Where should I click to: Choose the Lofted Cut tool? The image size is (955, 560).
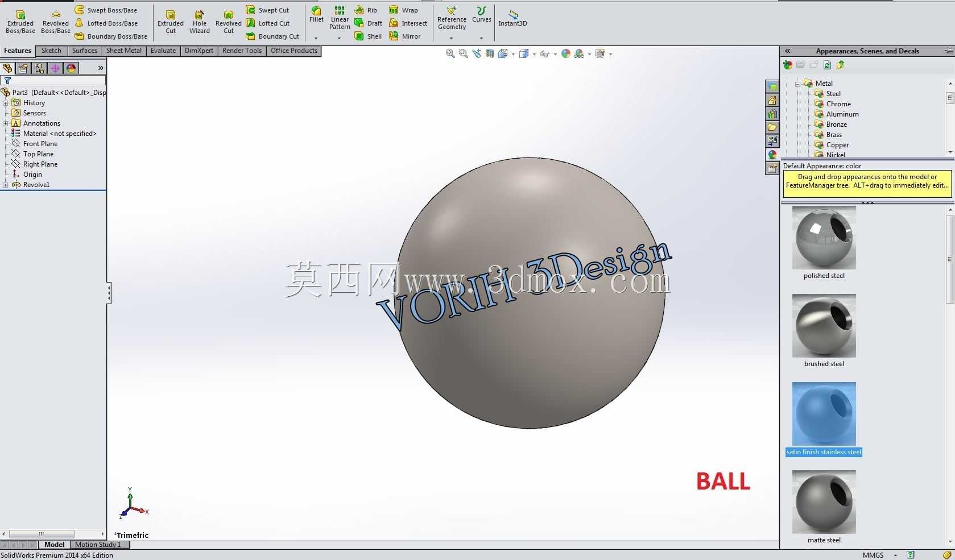268,23
